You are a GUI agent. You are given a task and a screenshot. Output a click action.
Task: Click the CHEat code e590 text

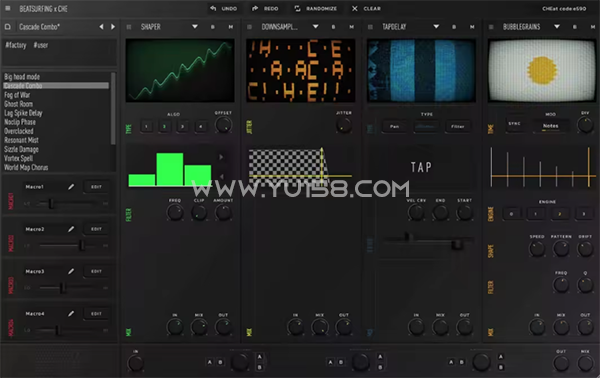(564, 8)
